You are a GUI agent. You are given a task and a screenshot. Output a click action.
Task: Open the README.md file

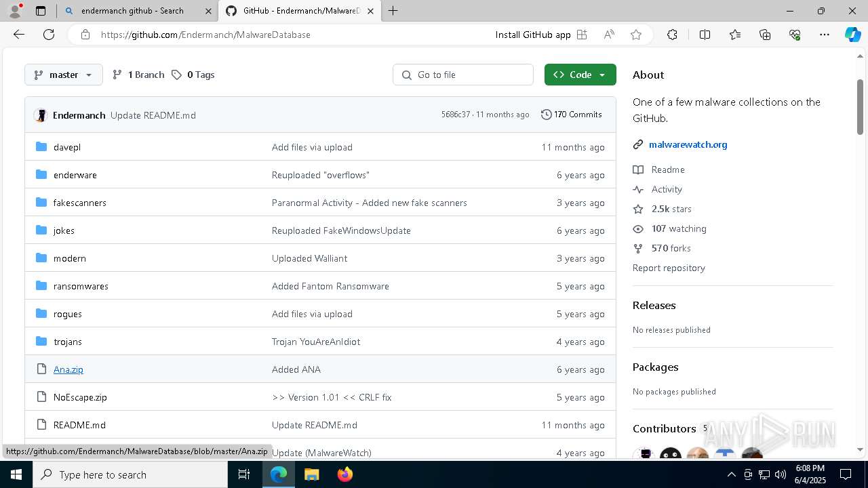click(x=79, y=425)
